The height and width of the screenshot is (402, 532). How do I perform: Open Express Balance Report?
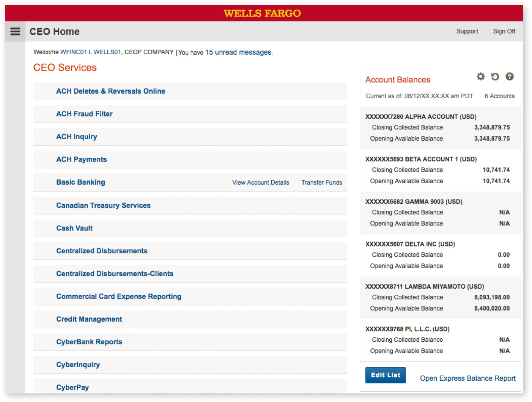(467, 378)
